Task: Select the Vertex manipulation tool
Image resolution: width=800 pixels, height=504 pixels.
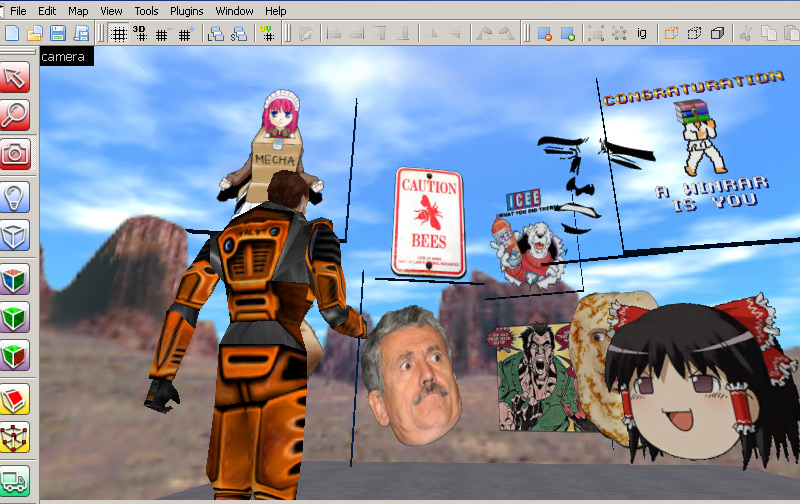Action: coord(15,437)
